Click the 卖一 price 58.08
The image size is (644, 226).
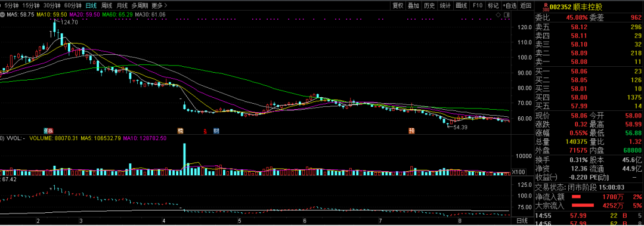click(578, 62)
